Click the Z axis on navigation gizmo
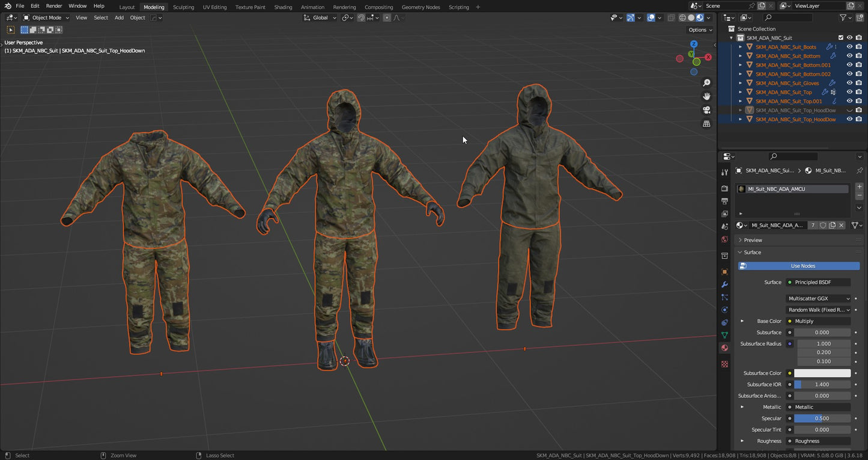This screenshot has height=460, width=868. [694, 44]
